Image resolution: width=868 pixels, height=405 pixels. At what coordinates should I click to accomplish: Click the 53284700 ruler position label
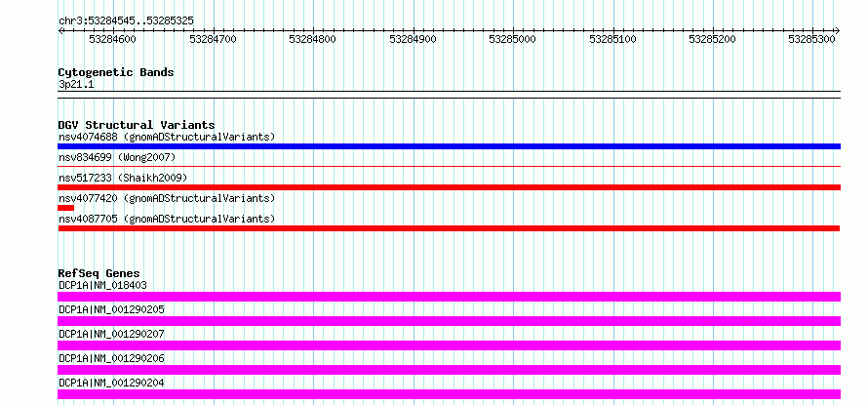213,39
